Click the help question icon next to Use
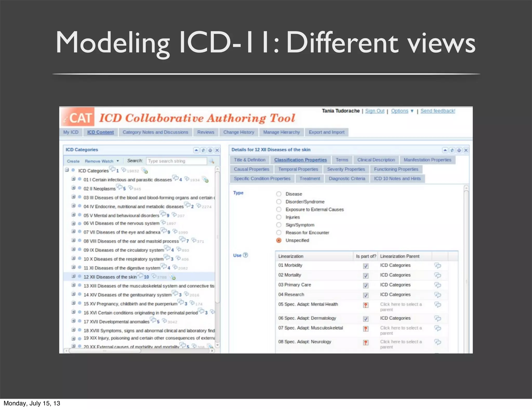Viewport: 532px width, 409px height. click(245, 255)
